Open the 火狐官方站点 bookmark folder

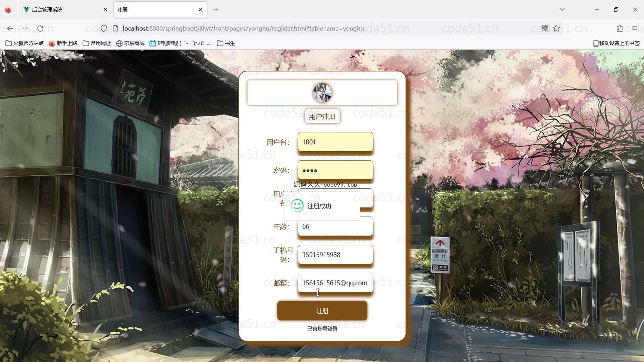tap(24, 43)
